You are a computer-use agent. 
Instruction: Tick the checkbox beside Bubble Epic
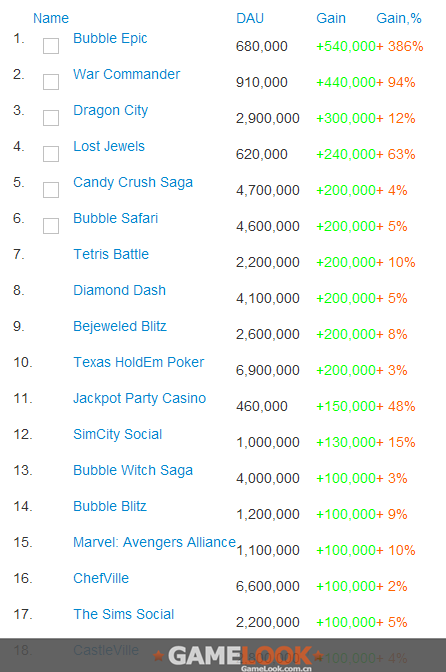point(51,46)
